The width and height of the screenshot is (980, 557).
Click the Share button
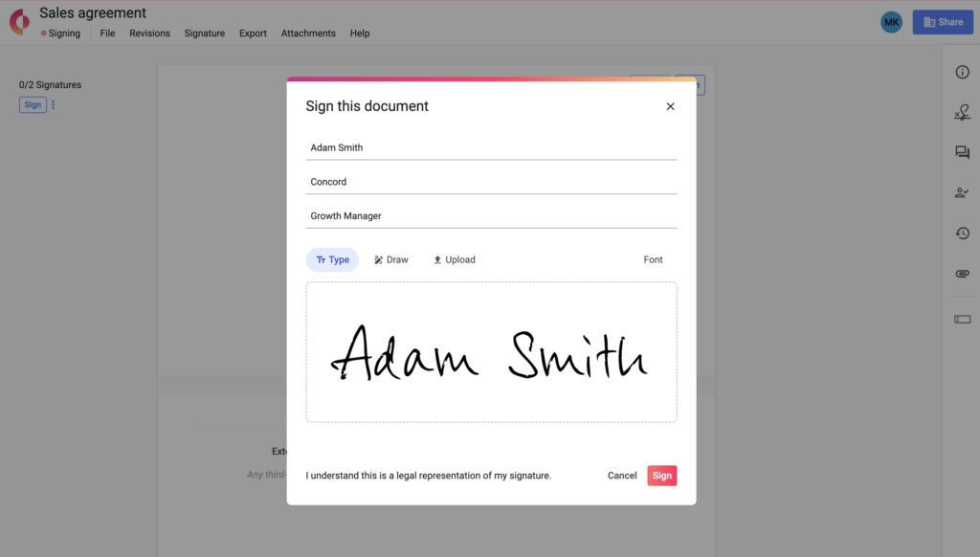[x=943, y=21]
